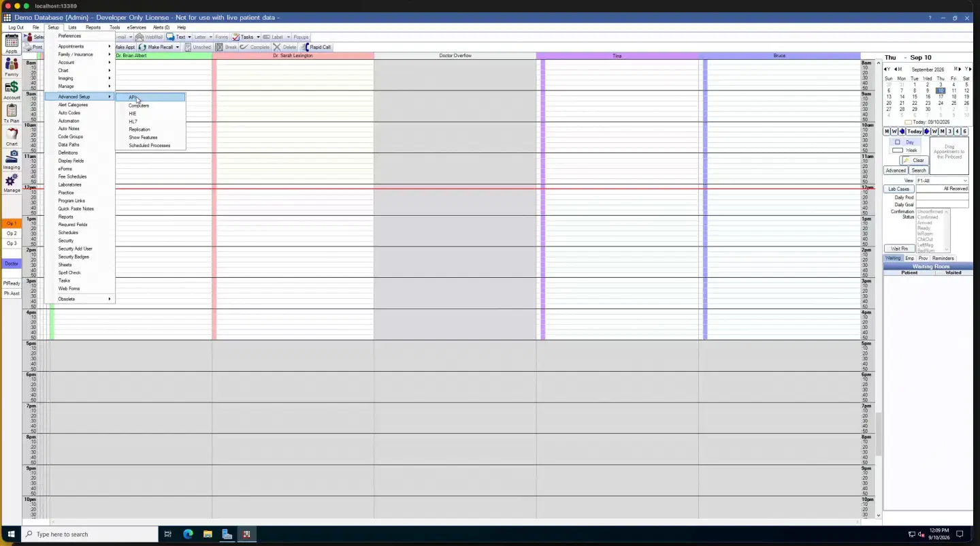Screen dimensions: 980x546
Task: Open the Chart module
Action: click(12, 137)
